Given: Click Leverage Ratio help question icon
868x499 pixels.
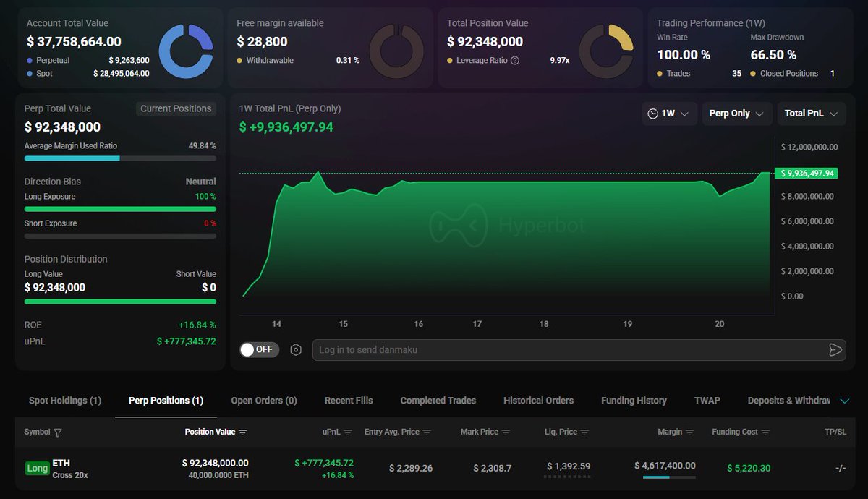Looking at the screenshot, I should [x=515, y=61].
